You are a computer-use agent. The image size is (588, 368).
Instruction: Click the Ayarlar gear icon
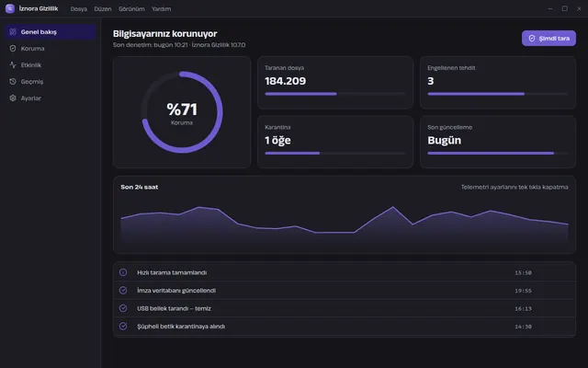[x=13, y=98]
